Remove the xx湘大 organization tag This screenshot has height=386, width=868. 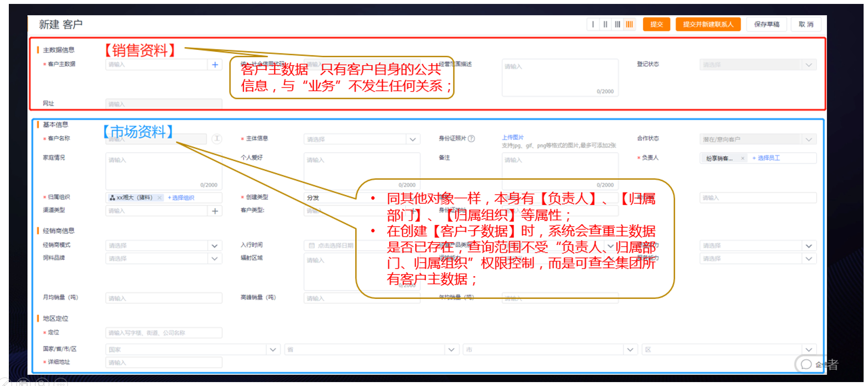pyautogui.click(x=159, y=198)
